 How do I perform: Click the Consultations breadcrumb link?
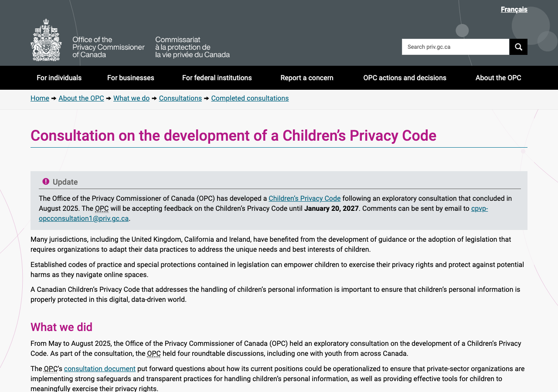(180, 98)
